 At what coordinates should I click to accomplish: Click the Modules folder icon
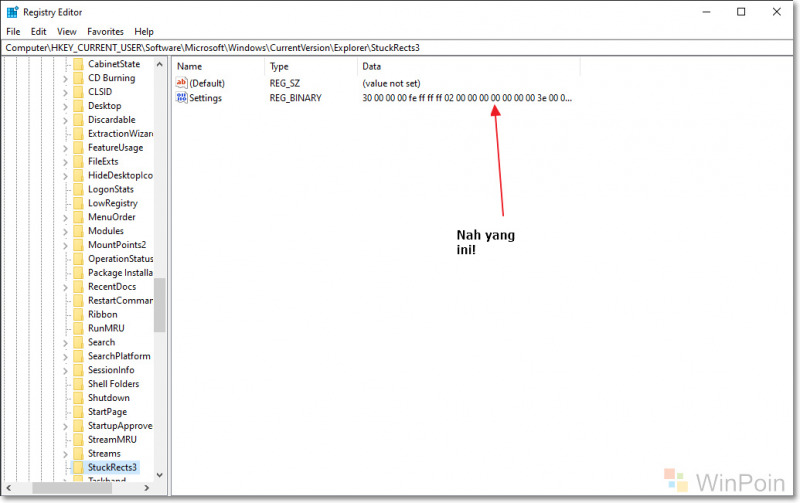pos(78,231)
